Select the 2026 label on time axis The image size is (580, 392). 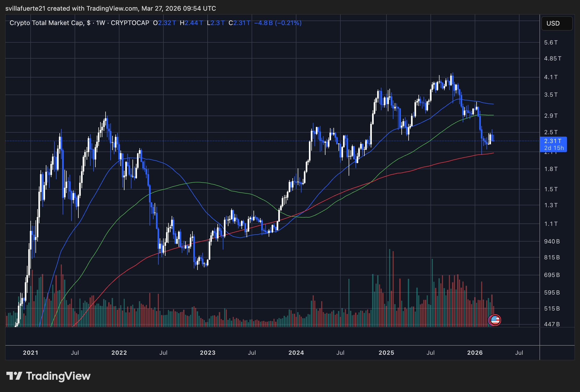pos(475,353)
